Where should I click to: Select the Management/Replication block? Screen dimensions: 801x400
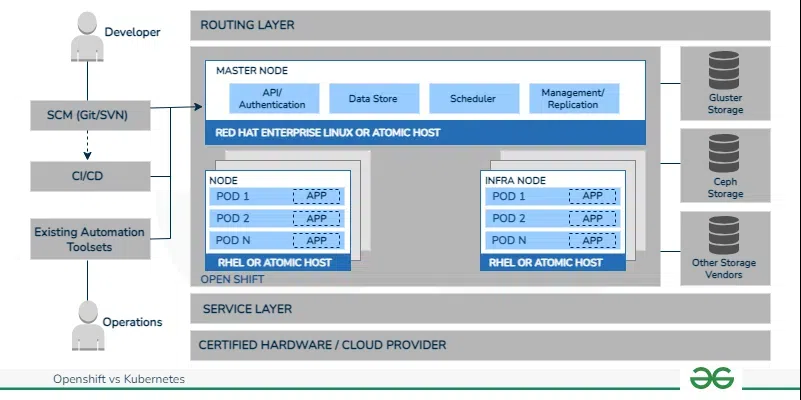coord(574,99)
